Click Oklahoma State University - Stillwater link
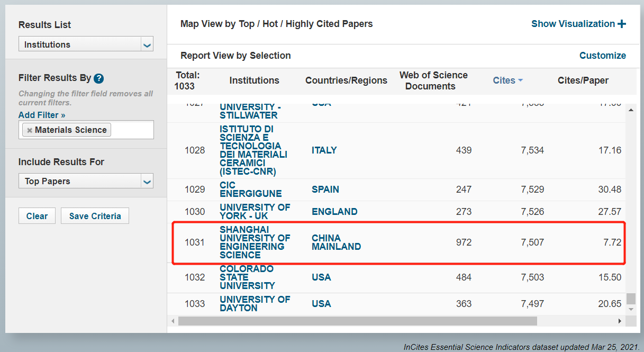This screenshot has width=644, height=352. 250,112
